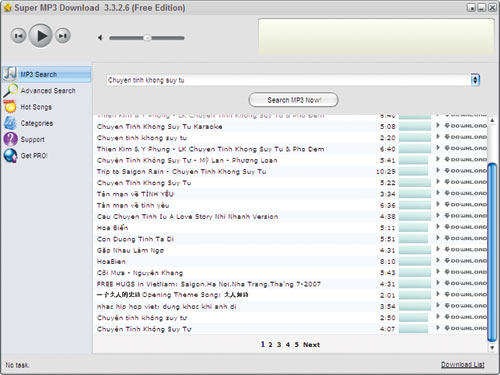Preview the Mỹ Lan - Phương Loan track

438,159
